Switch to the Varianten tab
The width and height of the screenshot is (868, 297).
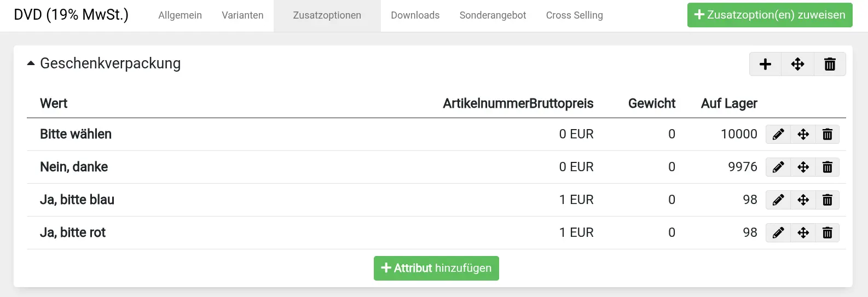[242, 15]
